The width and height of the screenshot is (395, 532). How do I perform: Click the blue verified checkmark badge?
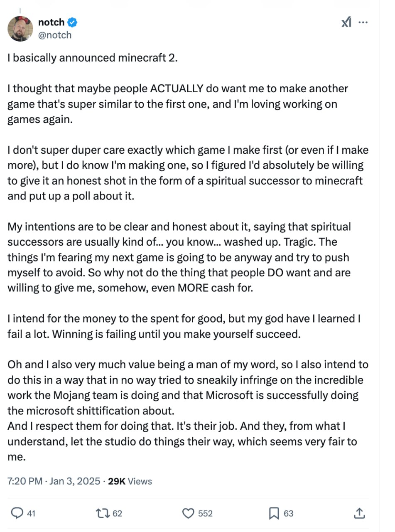click(x=73, y=22)
